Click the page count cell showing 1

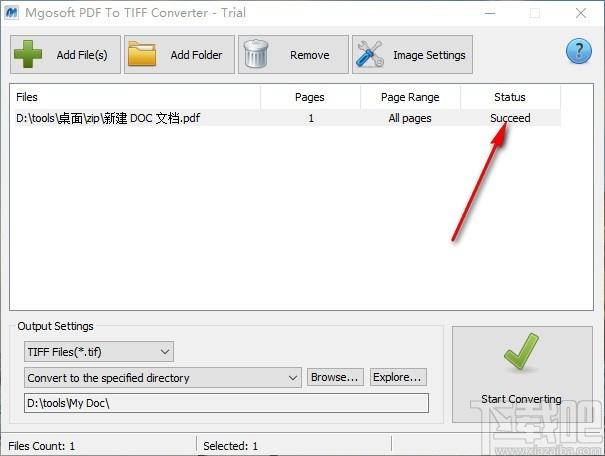(311, 118)
